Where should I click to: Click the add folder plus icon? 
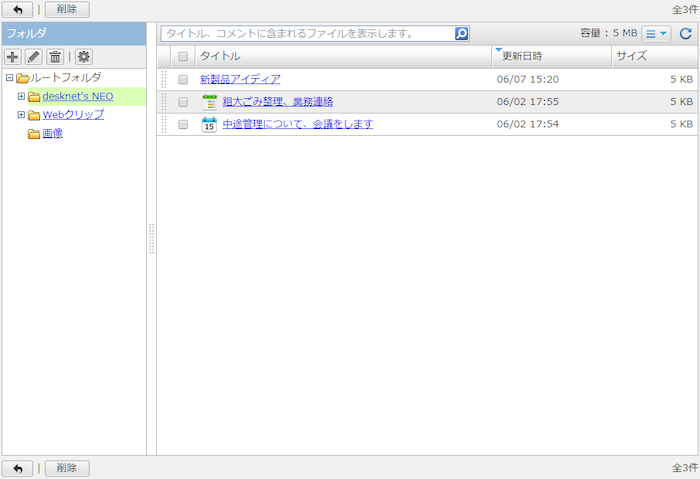click(13, 57)
